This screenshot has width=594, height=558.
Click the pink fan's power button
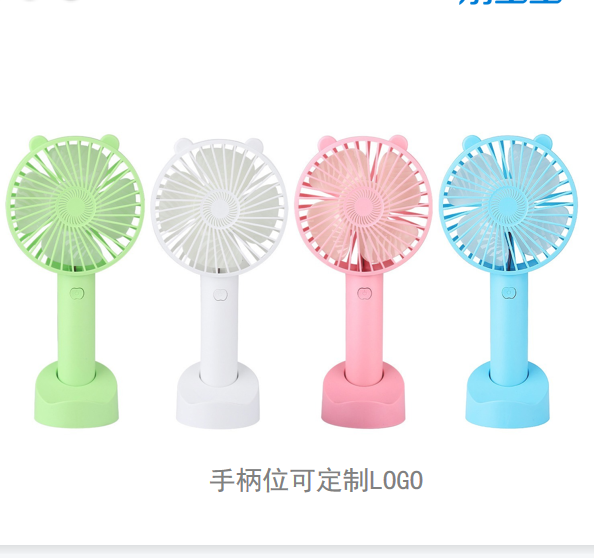click(x=364, y=294)
